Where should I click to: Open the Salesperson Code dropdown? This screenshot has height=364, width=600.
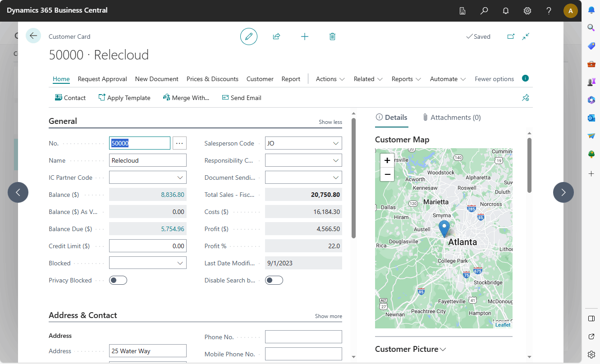tap(335, 143)
